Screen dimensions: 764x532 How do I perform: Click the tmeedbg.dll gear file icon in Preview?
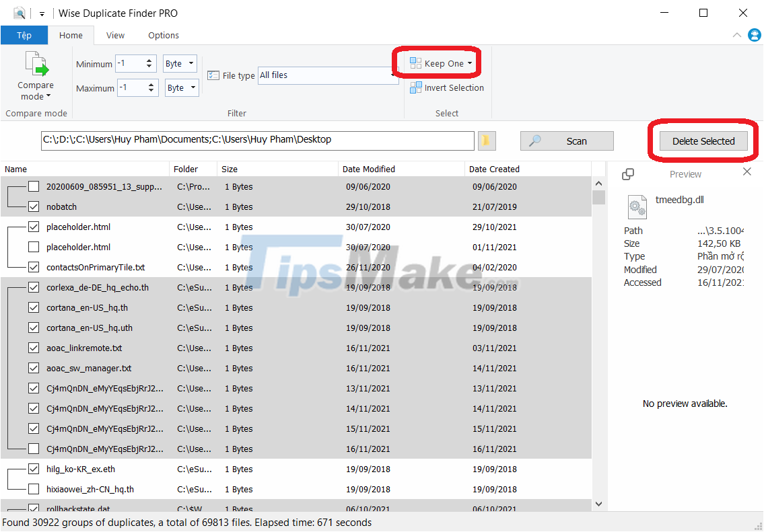coord(637,206)
